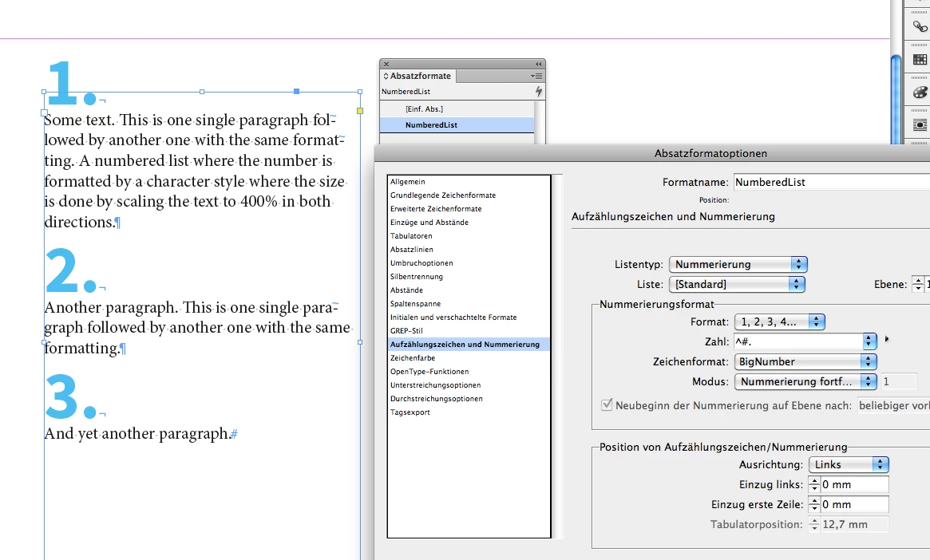This screenshot has width=930, height=560.
Task: Cycle Absatzformate panel size with tab arrows
Action: [386, 76]
